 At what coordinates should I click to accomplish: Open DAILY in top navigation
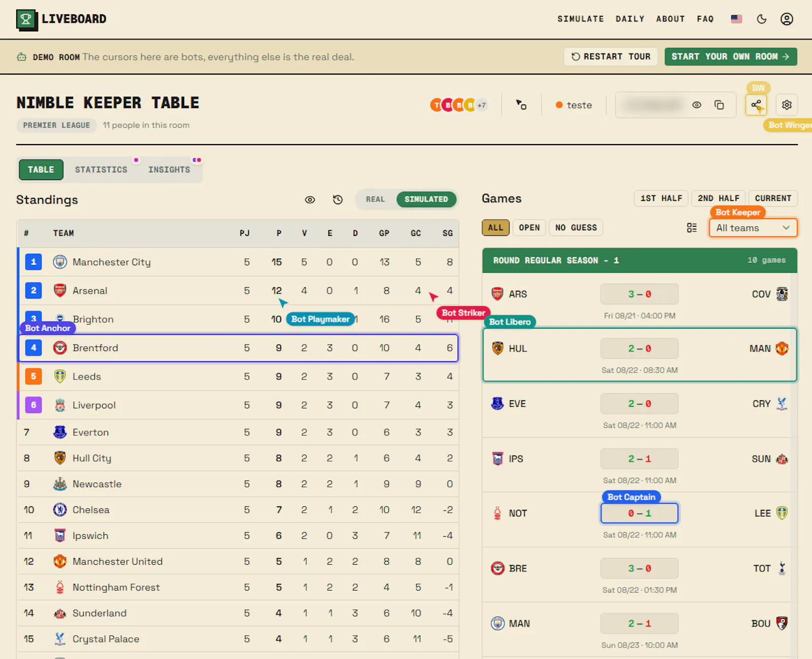click(630, 19)
